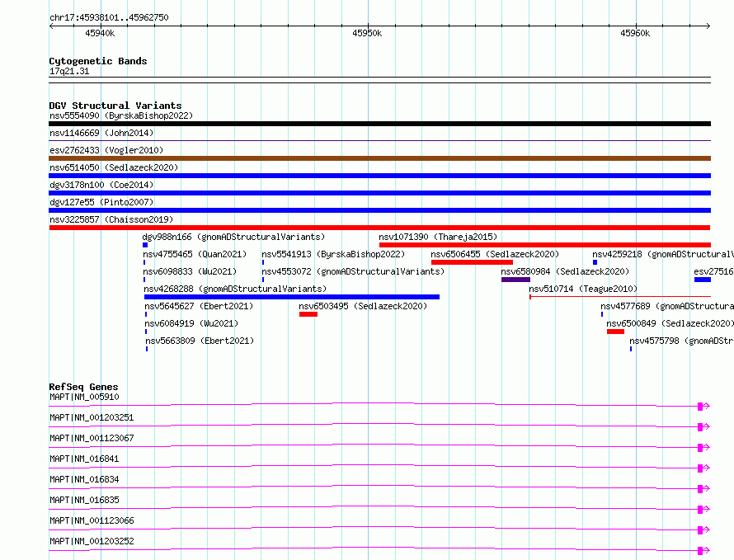
Task: Select nsv6506455 (Sedlazeck2020) label
Action: (x=495, y=254)
